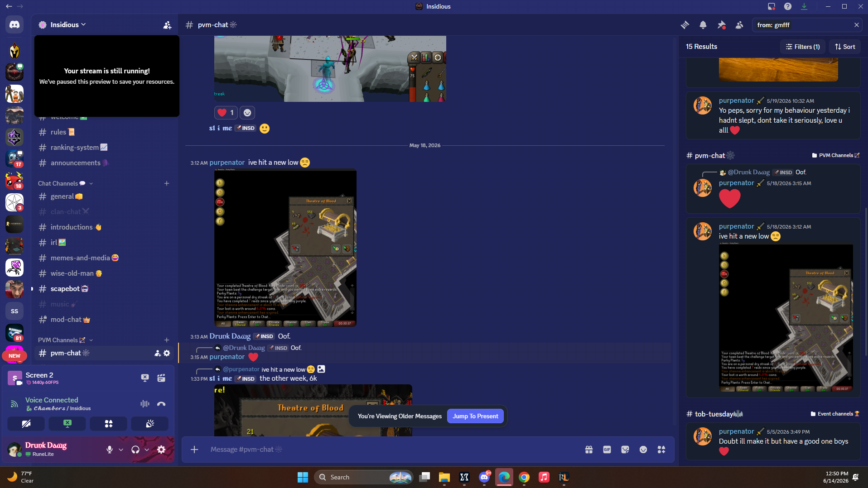The height and width of the screenshot is (488, 868).
Task: Open the wise-old-man channel
Action: coord(104,273)
